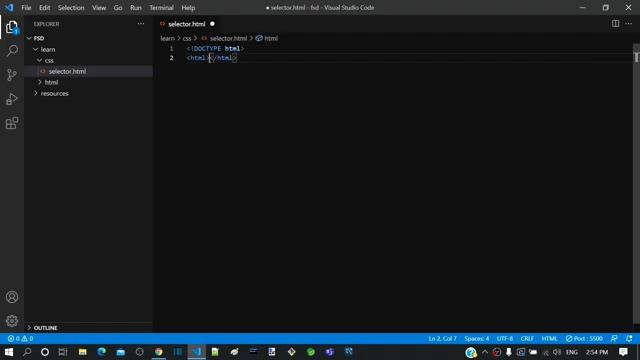Open the Action Center notification icon

click(623, 352)
